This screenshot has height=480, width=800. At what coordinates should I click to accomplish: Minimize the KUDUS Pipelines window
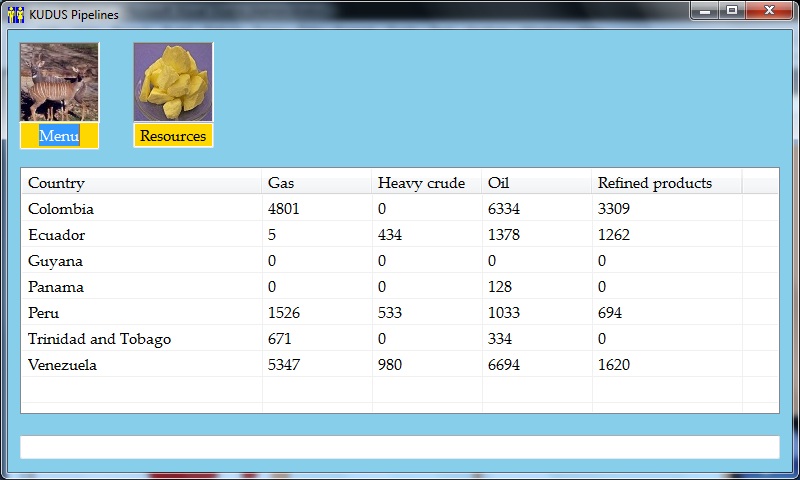click(705, 11)
